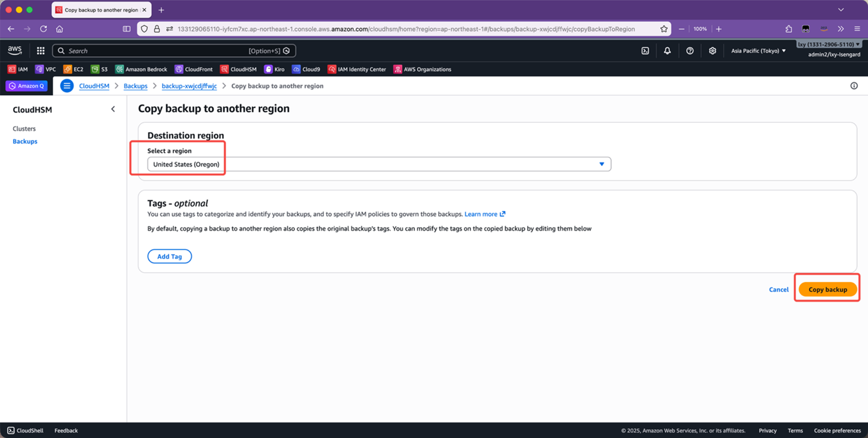This screenshot has height=438, width=868.
Task: Open the Amazon Bedrock shortcut
Action: [141, 69]
